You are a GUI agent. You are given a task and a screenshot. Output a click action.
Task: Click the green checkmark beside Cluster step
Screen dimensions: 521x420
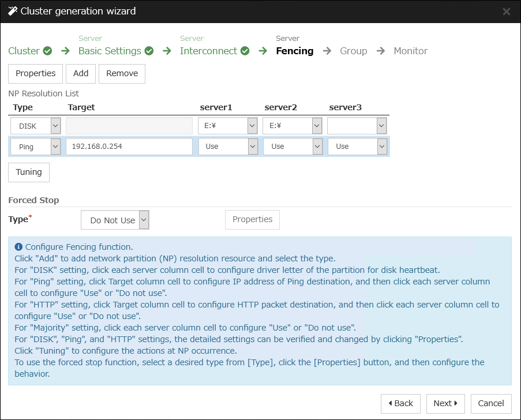point(48,51)
